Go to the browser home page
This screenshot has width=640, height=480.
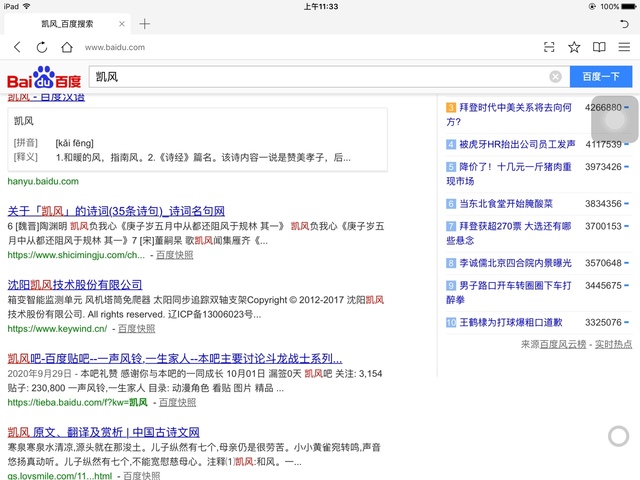(66, 47)
